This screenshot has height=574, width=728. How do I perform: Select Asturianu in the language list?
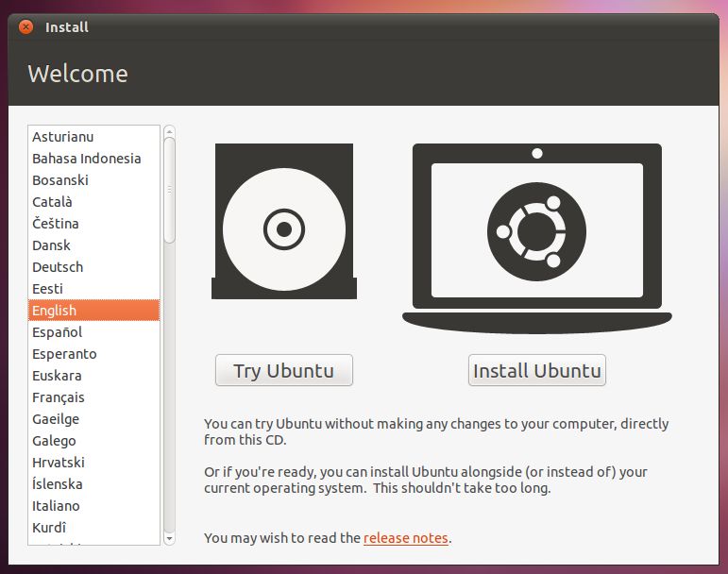coord(93,137)
